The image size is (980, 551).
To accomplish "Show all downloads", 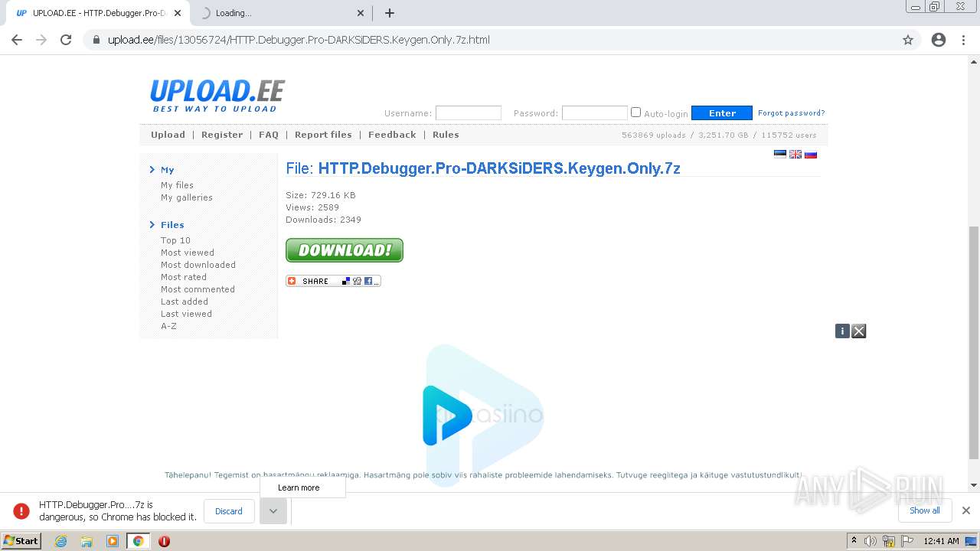I will pyautogui.click(x=925, y=510).
